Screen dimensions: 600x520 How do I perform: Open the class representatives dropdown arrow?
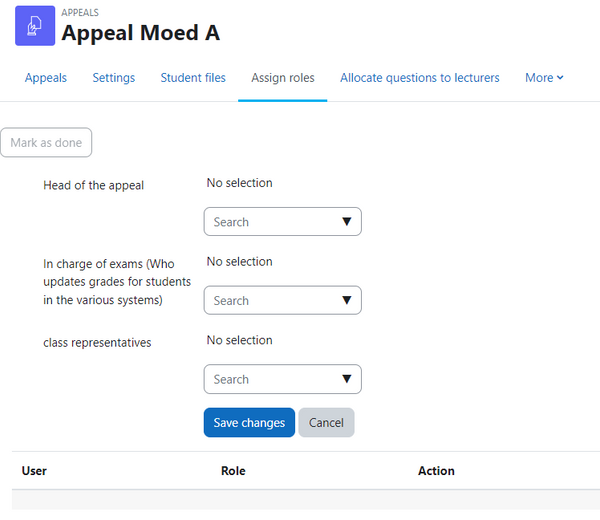(x=347, y=379)
